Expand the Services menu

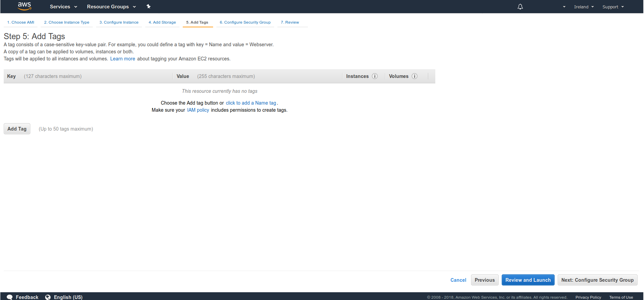click(63, 7)
